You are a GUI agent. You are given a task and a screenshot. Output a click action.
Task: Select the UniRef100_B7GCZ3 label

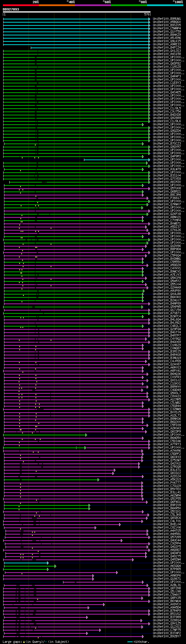167,143
